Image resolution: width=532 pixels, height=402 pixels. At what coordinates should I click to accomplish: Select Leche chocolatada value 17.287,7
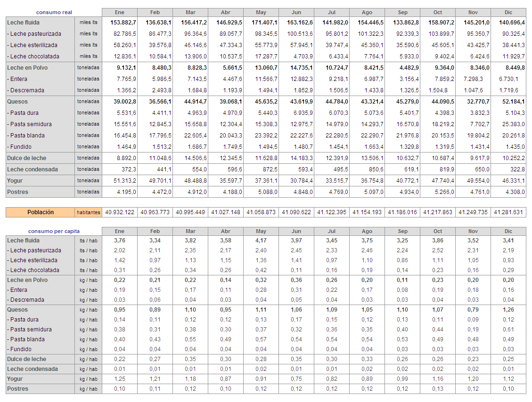coord(266,56)
